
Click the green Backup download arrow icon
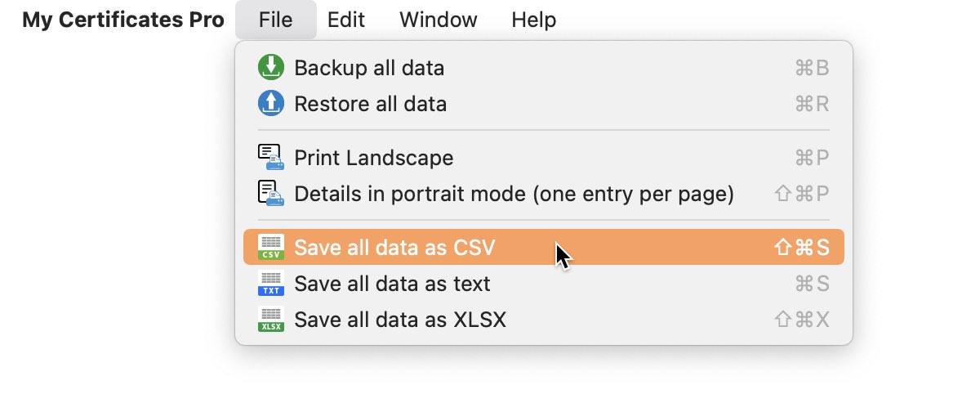(270, 68)
